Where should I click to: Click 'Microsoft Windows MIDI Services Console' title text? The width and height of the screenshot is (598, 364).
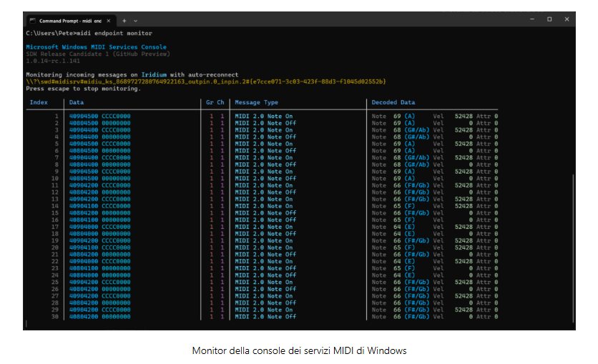(96, 47)
